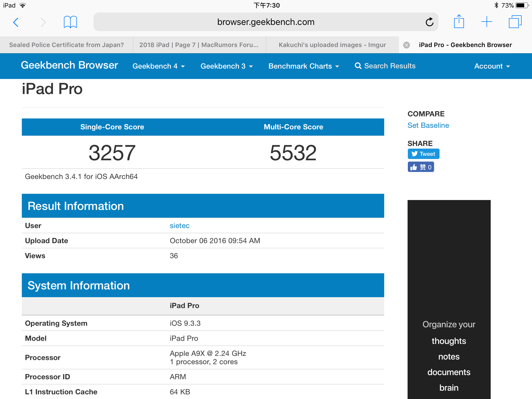
Task: Open the bookmarks book icon
Action: pos(70,22)
